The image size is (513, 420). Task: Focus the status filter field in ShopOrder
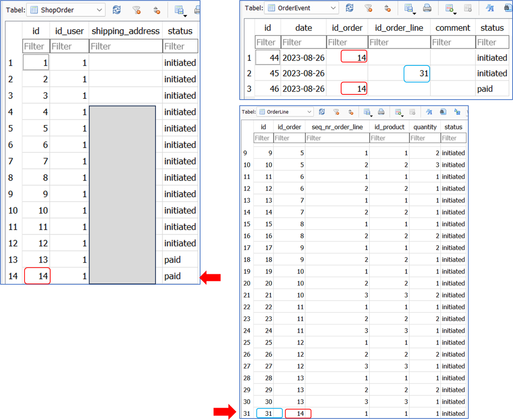click(x=180, y=46)
